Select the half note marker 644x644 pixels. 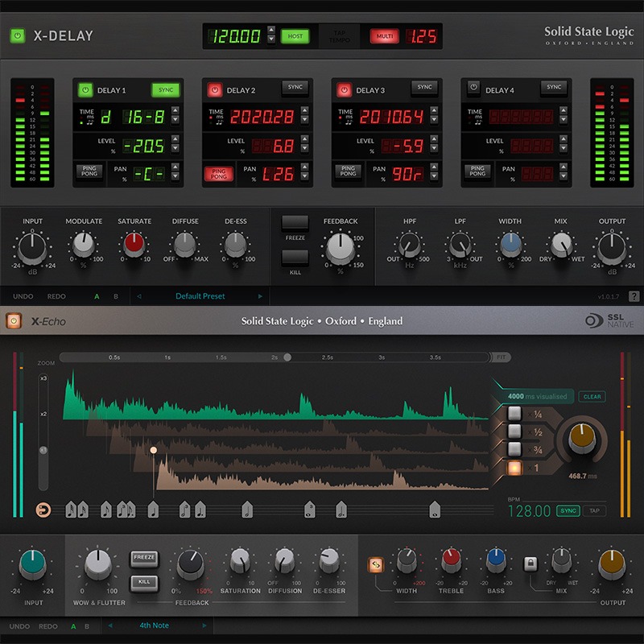[247, 510]
